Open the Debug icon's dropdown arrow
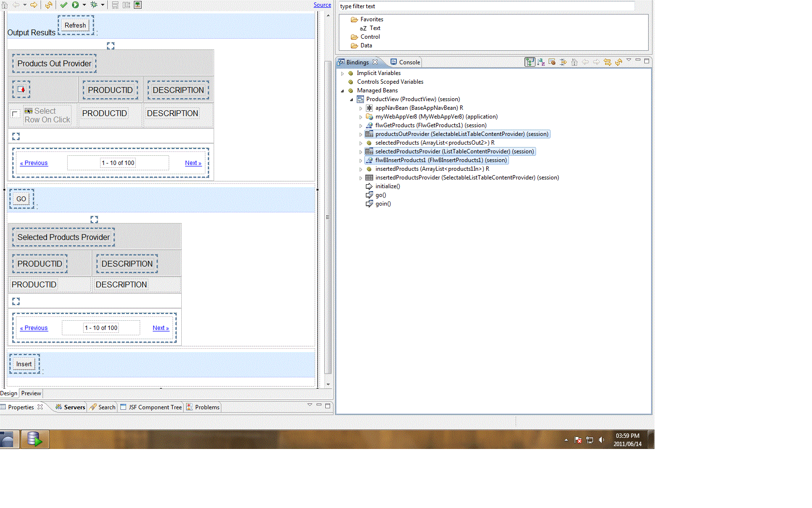812x508 pixels. (x=102, y=5)
